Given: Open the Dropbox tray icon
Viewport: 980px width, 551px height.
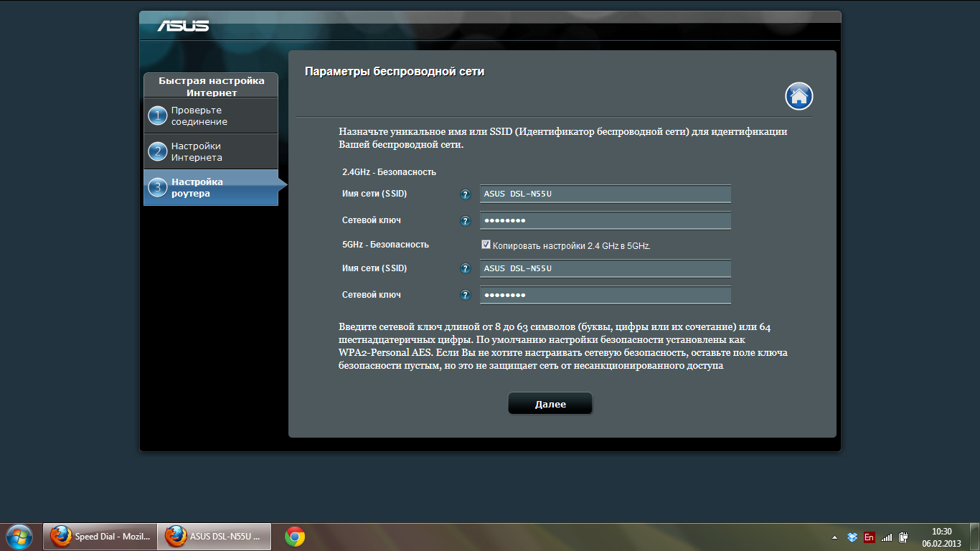Looking at the screenshot, I should (x=852, y=537).
